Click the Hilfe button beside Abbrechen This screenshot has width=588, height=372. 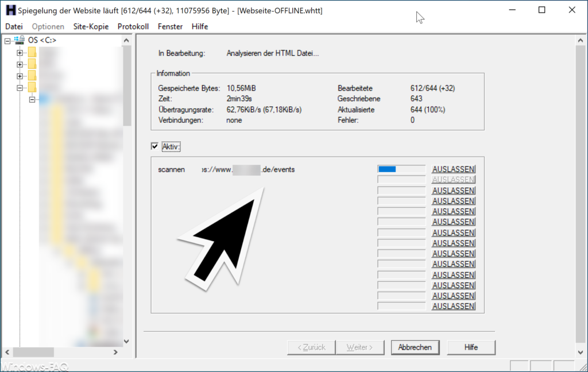[471, 347]
